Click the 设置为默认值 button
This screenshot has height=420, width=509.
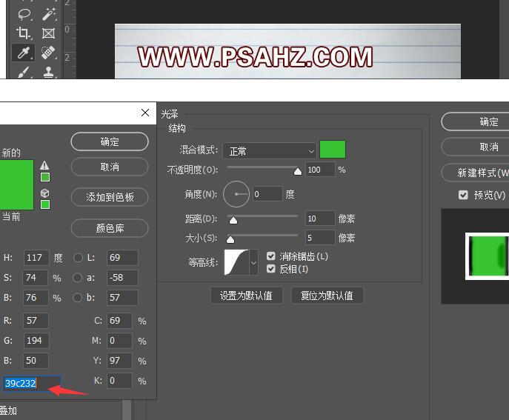(247, 296)
